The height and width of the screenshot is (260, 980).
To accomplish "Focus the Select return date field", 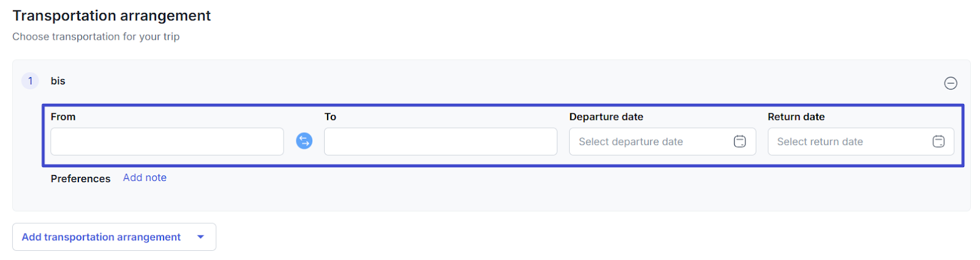I will pyautogui.click(x=861, y=141).
